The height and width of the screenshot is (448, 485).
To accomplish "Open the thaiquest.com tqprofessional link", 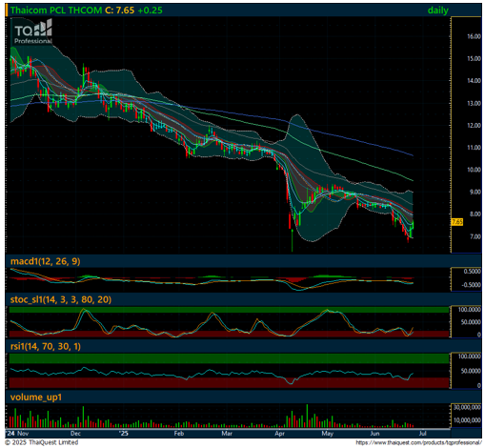I will 418,442.
